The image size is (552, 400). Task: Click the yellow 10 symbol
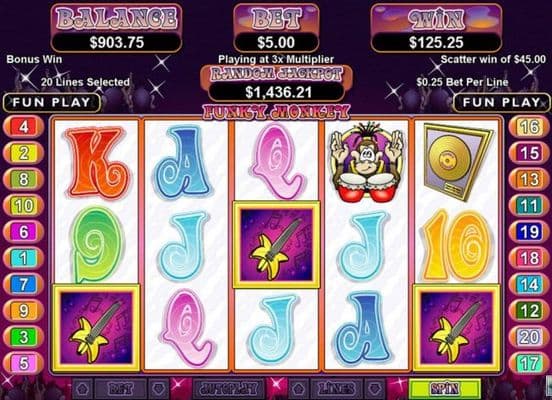coord(457,245)
